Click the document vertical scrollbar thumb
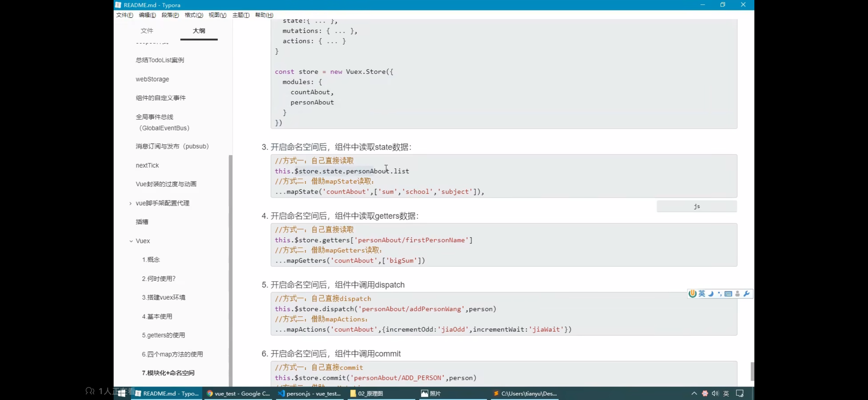Viewport: 868px width, 400px height. 752,371
